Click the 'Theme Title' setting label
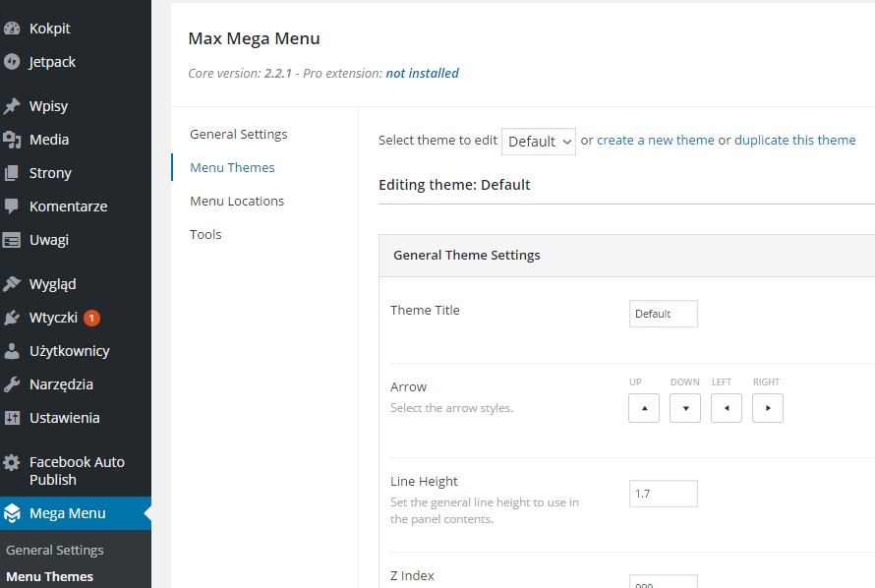The width and height of the screenshot is (875, 588). point(425,310)
